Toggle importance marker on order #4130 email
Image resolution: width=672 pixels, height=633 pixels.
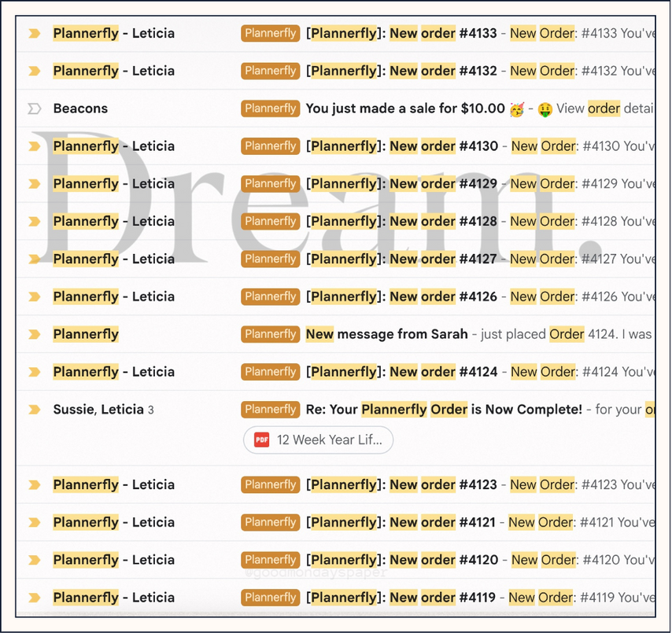35,146
